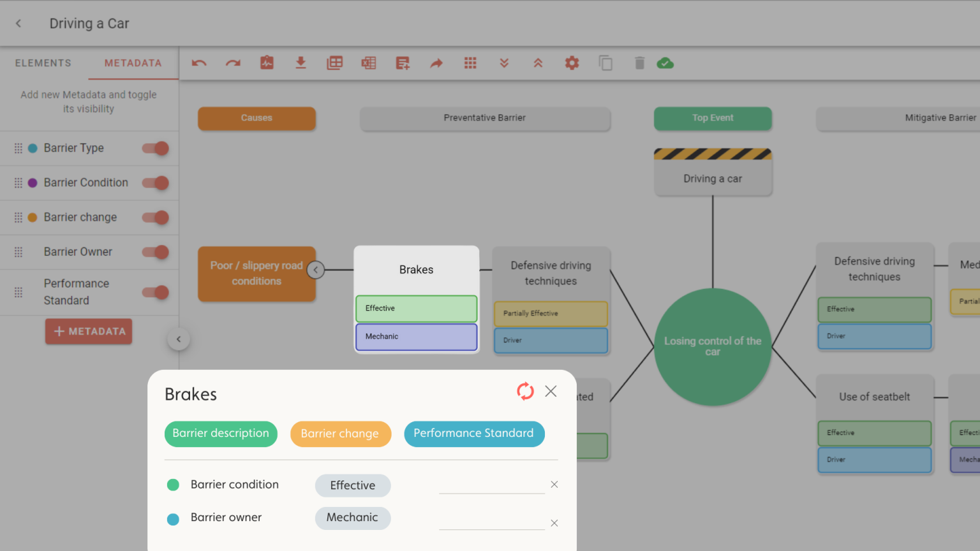Collapse all with double chevron up
Image resolution: width=980 pixels, height=551 pixels.
point(538,63)
